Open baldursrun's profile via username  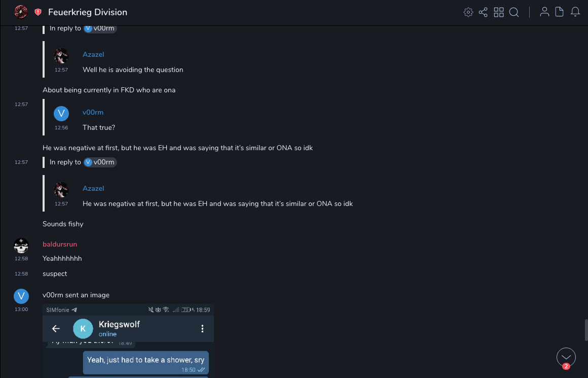tap(60, 244)
